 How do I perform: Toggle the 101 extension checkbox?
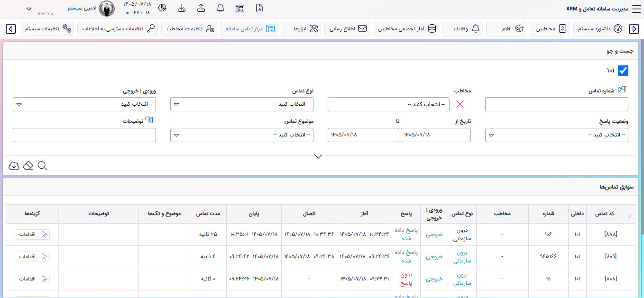coord(623,71)
